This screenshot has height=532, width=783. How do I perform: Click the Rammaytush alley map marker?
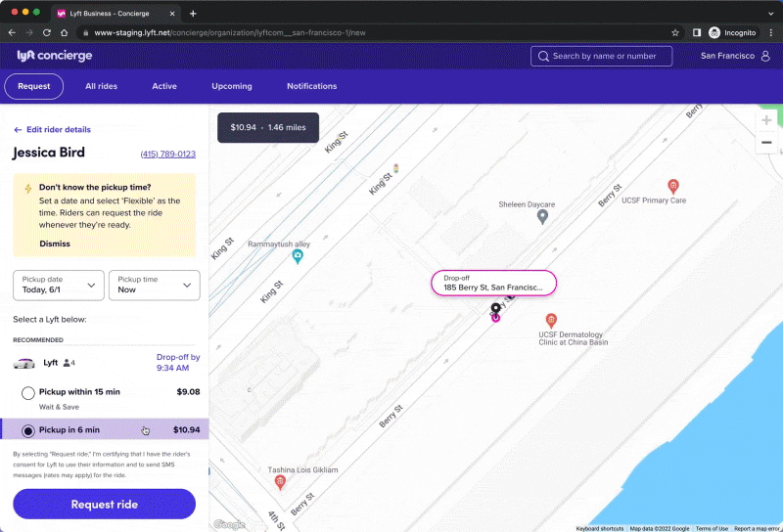(298, 256)
